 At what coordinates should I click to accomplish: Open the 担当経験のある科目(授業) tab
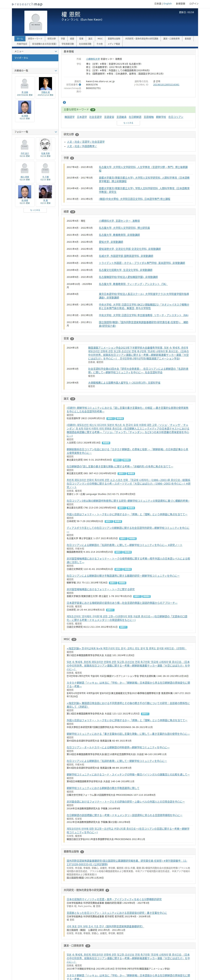click(44, 44)
